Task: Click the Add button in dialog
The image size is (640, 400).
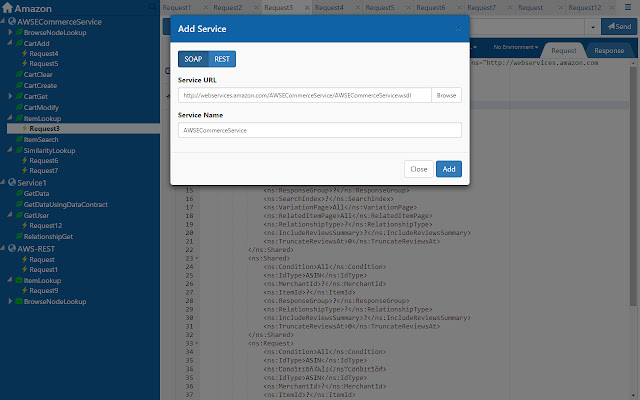Action: (x=449, y=169)
